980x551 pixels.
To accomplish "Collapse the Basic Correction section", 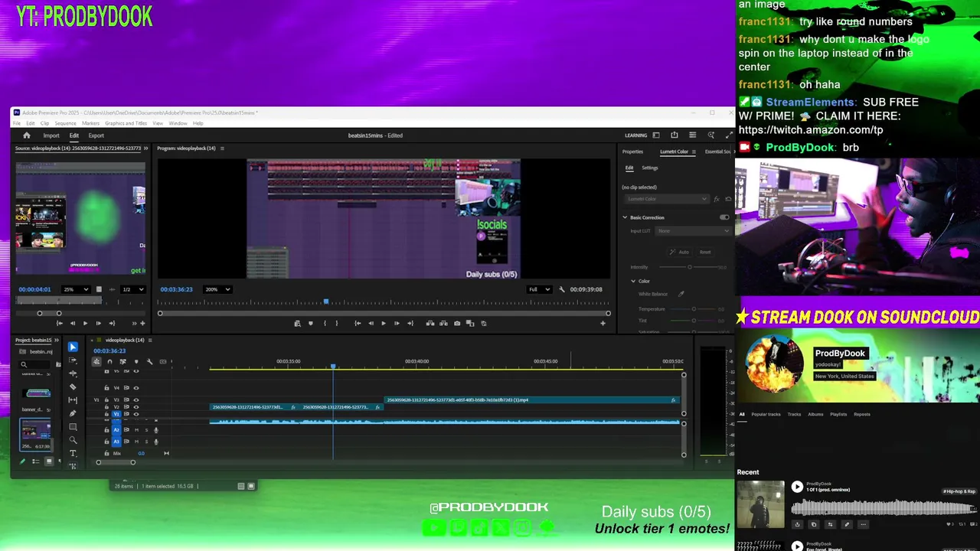I will (625, 217).
